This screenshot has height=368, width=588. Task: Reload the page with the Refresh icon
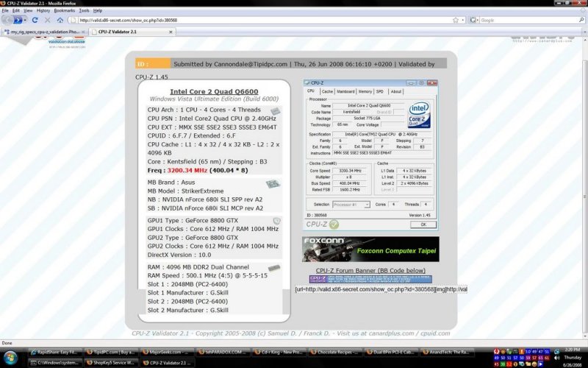tap(35, 20)
